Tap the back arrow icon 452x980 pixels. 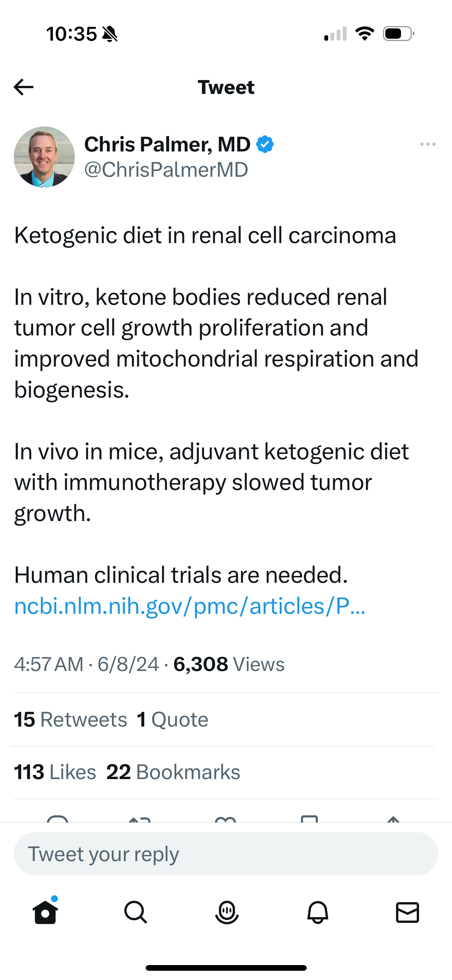(23, 87)
